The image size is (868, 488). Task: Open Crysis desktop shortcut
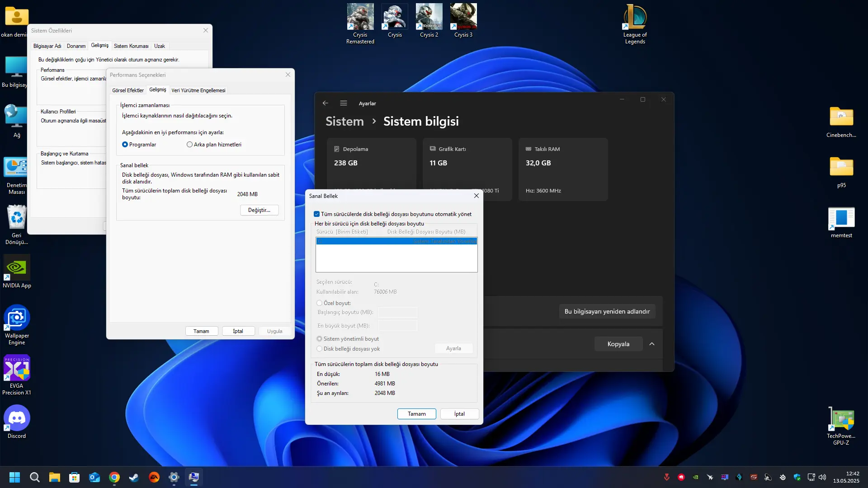[395, 21]
